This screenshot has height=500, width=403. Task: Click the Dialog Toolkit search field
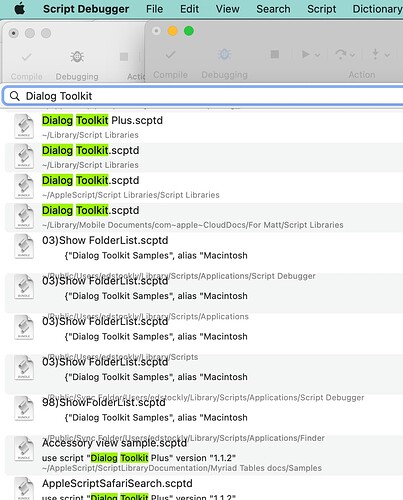203,96
